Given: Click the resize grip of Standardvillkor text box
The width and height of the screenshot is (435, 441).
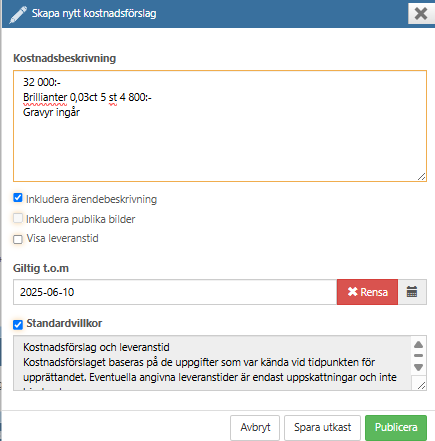Looking at the screenshot, I should 422,386.
